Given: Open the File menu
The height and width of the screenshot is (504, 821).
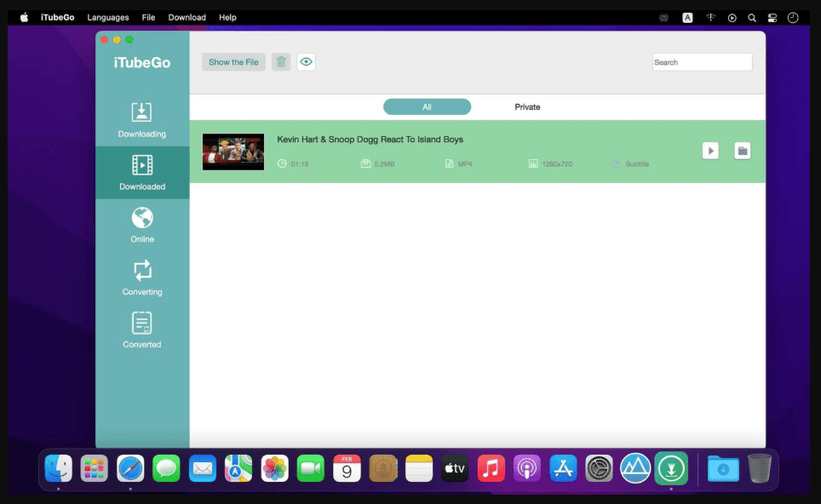Looking at the screenshot, I should pos(148,17).
